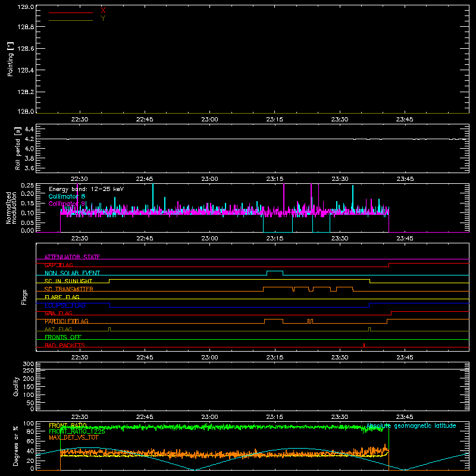Click the 128.6 tick on Pointing axis
Screen dimensions: 476x476
tap(26, 49)
